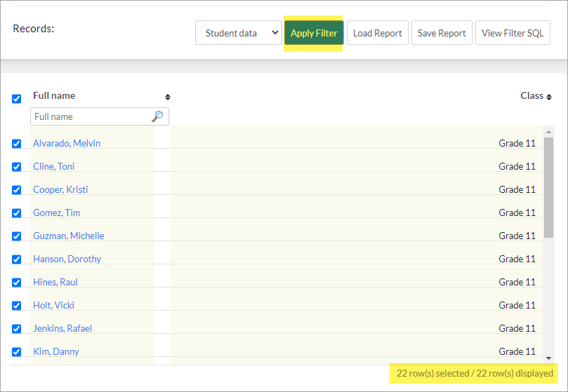Image resolution: width=568 pixels, height=392 pixels.
Task: Open View Filter SQL
Action: (513, 33)
